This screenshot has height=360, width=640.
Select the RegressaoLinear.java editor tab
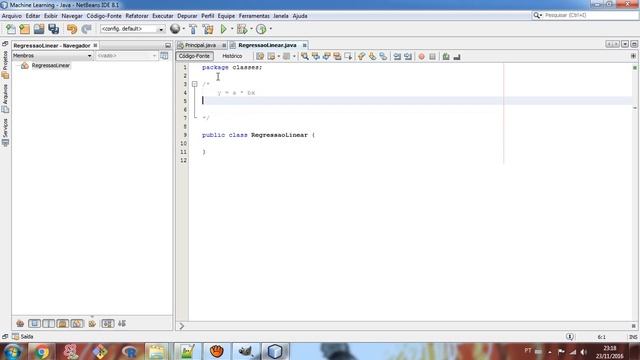click(267, 45)
